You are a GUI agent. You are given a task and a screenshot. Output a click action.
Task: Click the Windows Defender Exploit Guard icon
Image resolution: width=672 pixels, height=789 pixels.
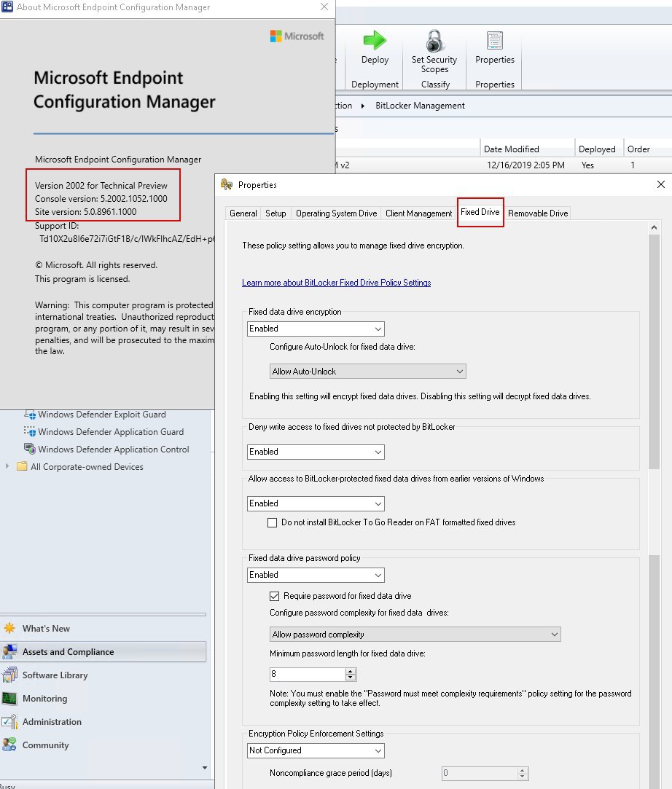coord(30,414)
